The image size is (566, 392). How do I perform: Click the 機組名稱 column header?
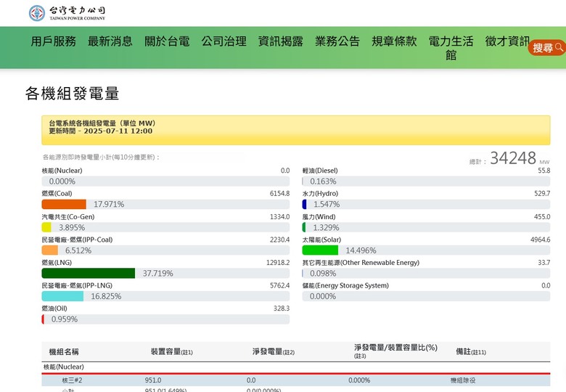point(64,351)
